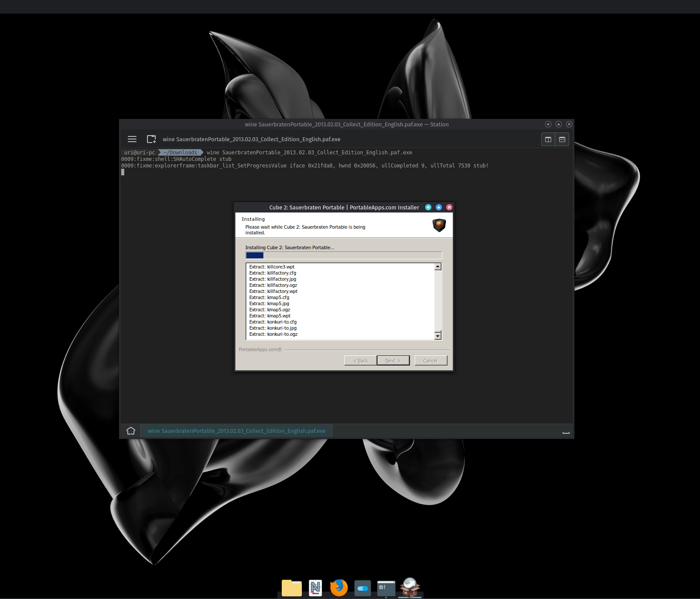Click the SHAutoComplete stub terminal line
Screen dimensions: 700x599
click(176, 159)
